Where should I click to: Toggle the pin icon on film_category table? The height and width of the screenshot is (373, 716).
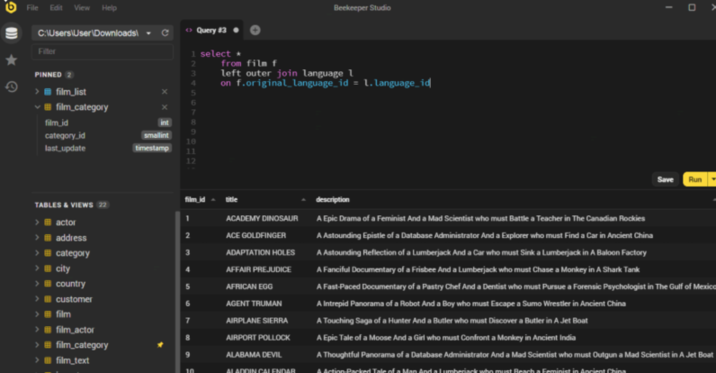click(x=160, y=345)
